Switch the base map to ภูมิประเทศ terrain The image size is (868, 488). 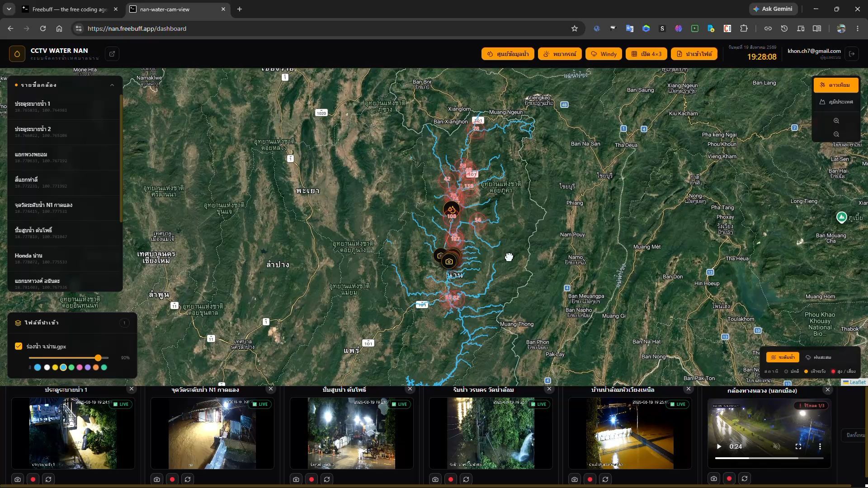pos(836,102)
